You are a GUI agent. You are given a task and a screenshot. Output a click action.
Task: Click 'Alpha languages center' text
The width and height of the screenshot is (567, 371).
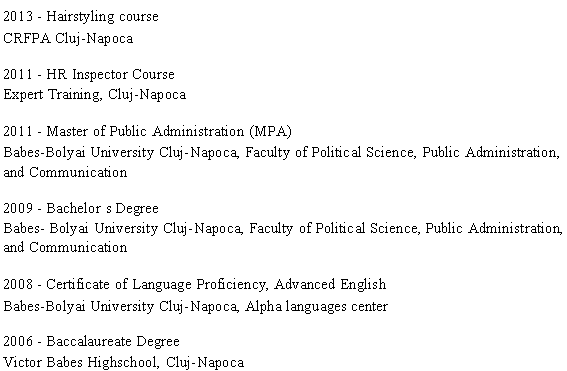316,307
